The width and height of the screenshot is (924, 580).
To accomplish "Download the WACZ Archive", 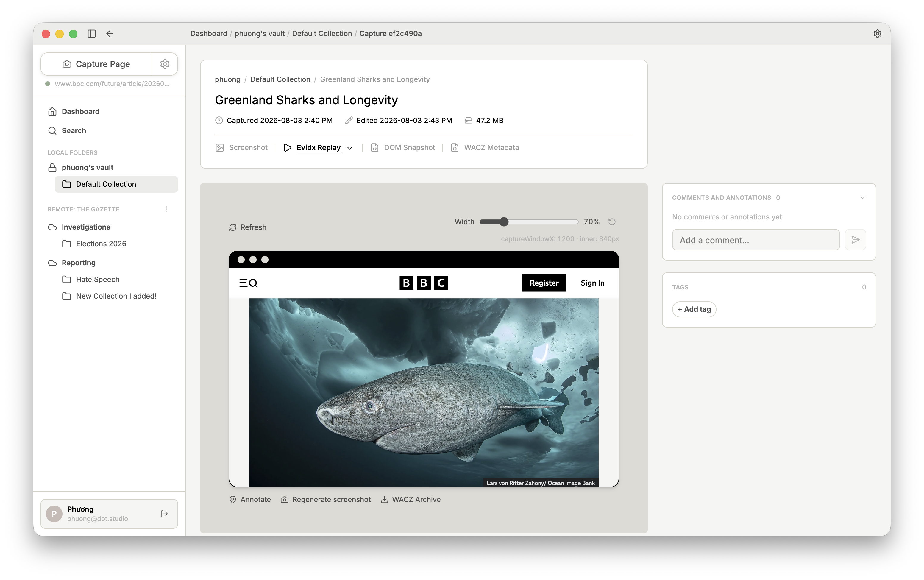I will 411,499.
